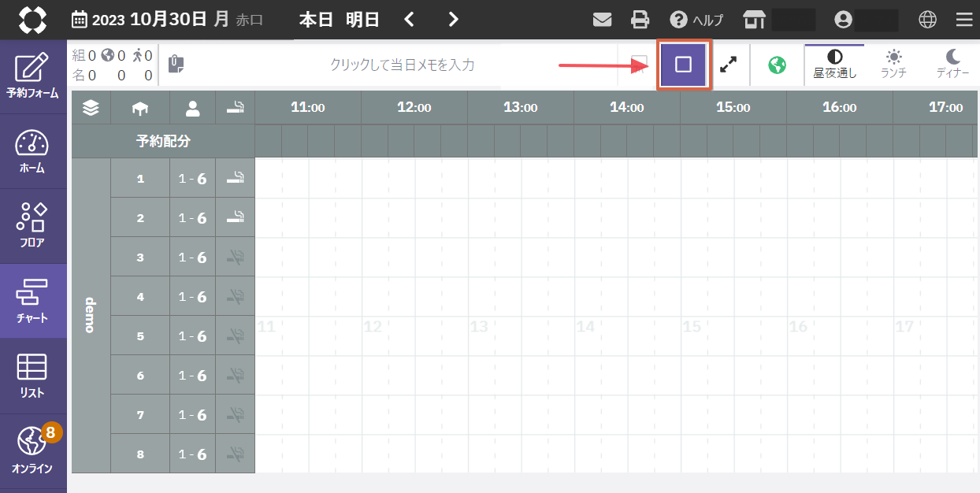Switch to the リスト list view
Viewport: 980px width, 493px height.
(x=33, y=376)
